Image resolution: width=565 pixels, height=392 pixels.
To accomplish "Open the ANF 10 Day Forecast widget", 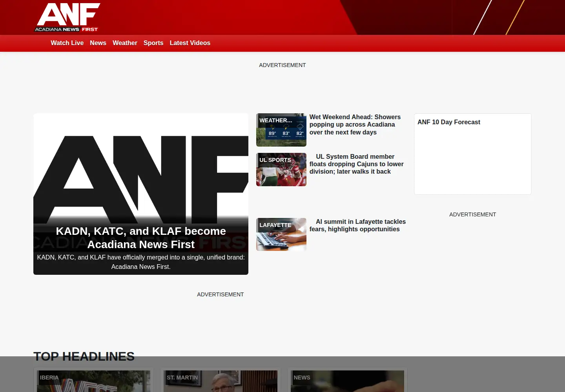I will coord(473,154).
